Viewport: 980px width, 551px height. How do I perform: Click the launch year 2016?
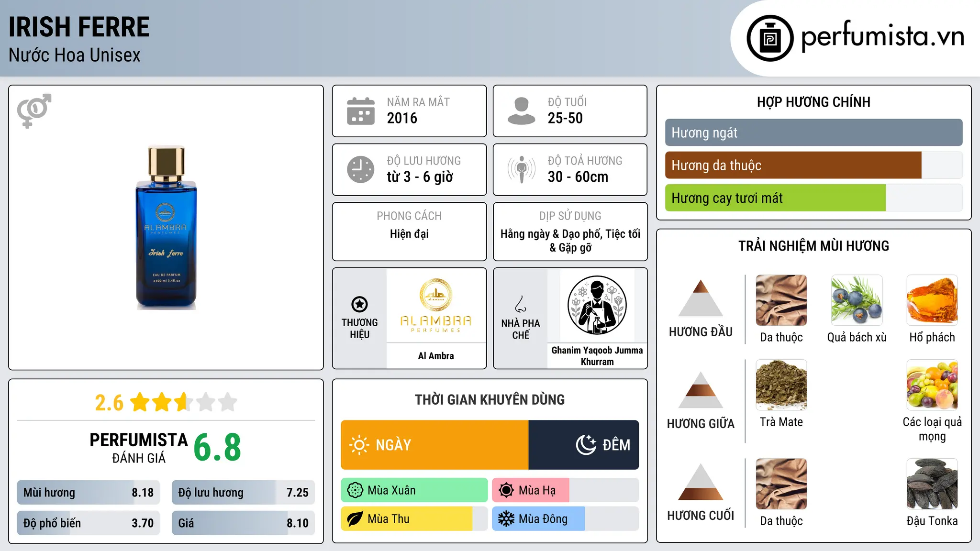pyautogui.click(x=402, y=118)
